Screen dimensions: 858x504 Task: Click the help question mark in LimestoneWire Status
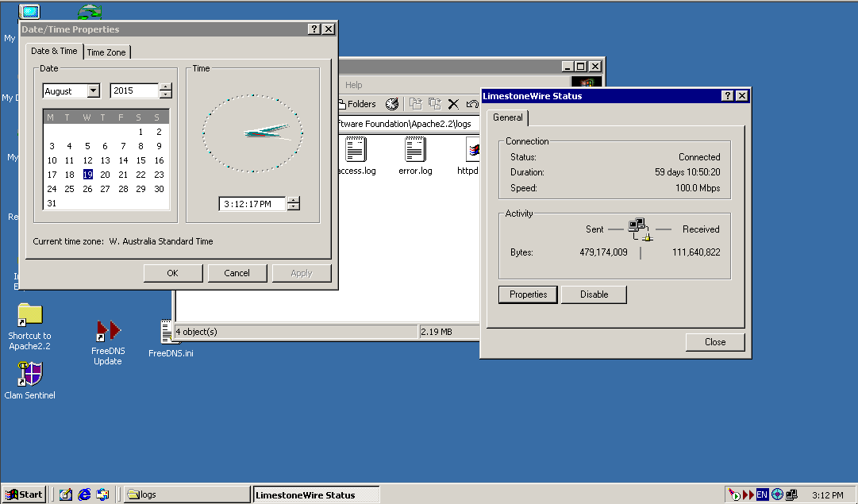[x=728, y=96]
